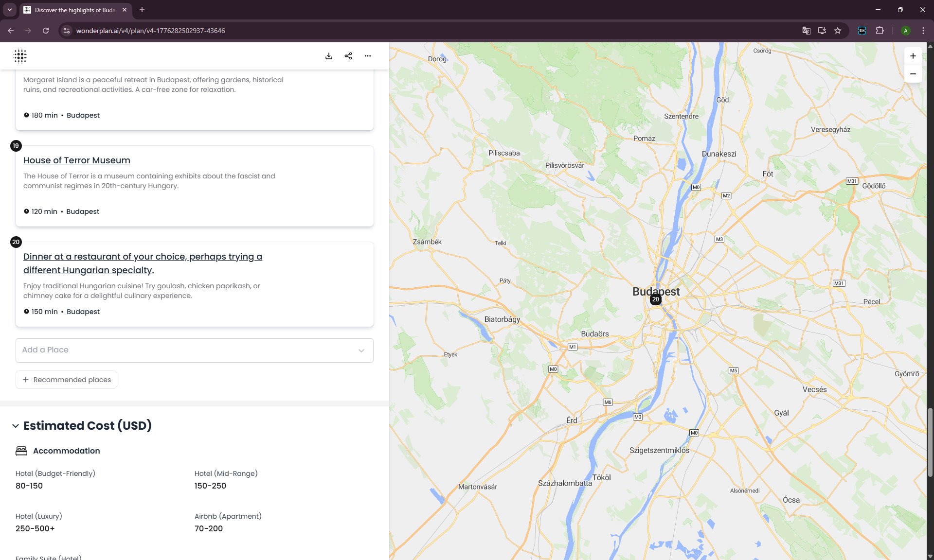Screen dimensions: 934x560
Task: Open the browser extensions puzzle icon
Action: 880,31
